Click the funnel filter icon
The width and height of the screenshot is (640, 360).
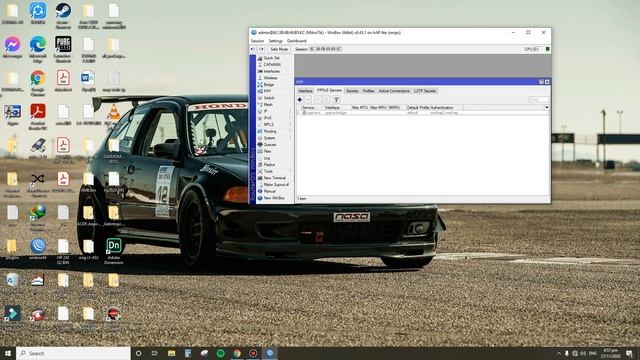click(336, 100)
